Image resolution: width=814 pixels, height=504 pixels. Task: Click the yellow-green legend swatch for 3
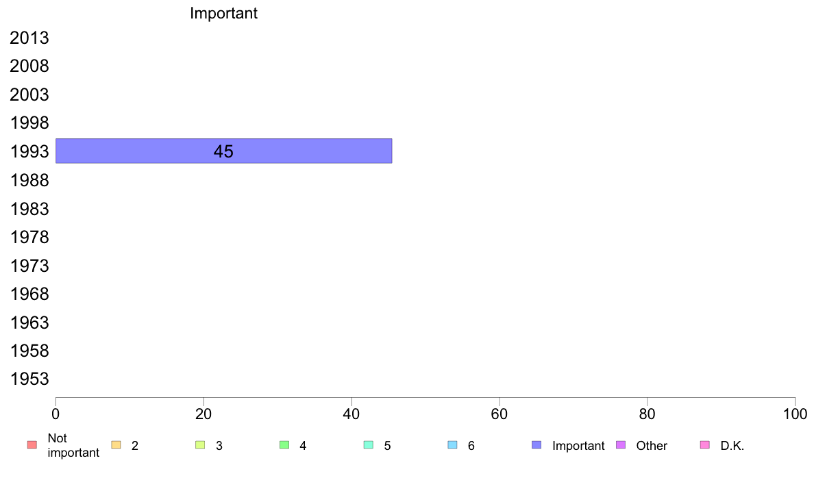pyautogui.click(x=200, y=445)
